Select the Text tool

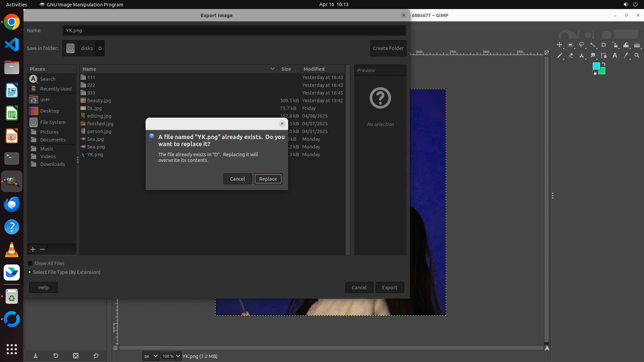(x=615, y=56)
